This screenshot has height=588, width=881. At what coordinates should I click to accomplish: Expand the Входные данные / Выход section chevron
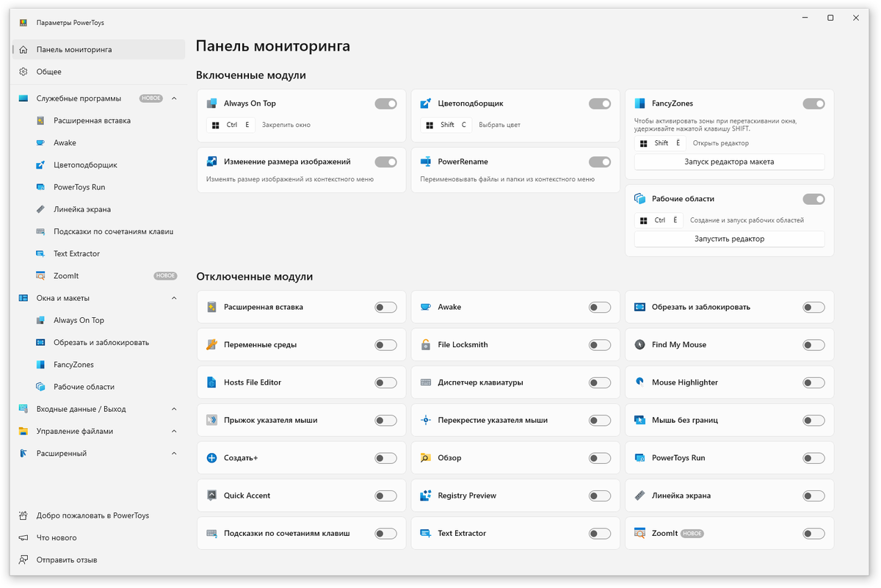(174, 409)
